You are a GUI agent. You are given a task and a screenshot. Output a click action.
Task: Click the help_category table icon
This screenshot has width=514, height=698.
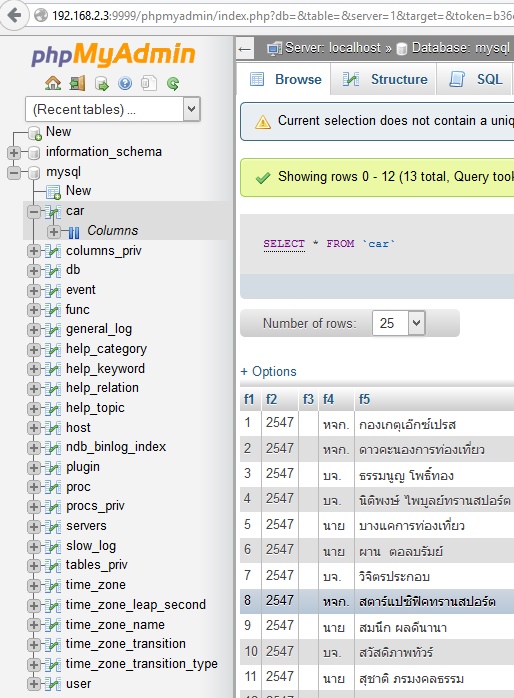tap(53, 350)
